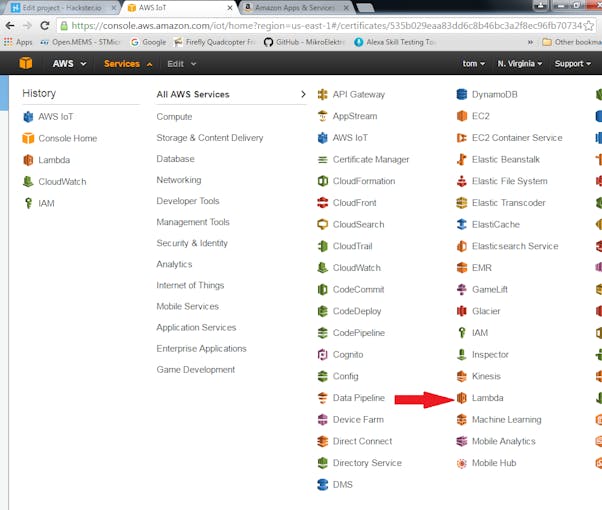Click the Elastic Beanstalk icon
The height and width of the screenshot is (510, 602).
click(x=462, y=159)
